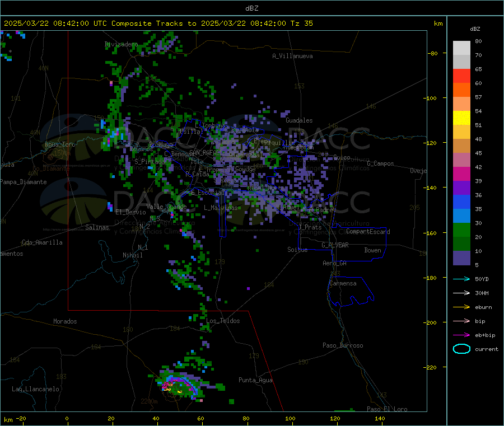Click the 'Divisadero' map label
Viewport: 504px width, 426px height.
tap(121, 44)
